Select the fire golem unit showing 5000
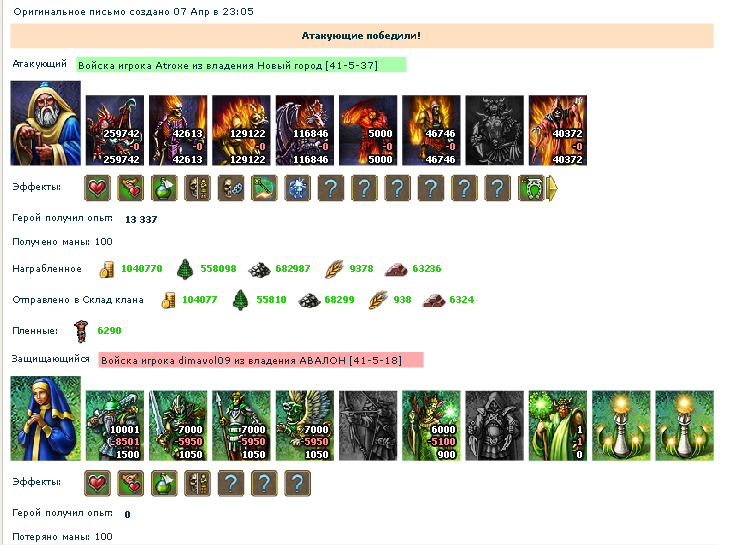Screen dimensions: 730x545 coord(368,130)
